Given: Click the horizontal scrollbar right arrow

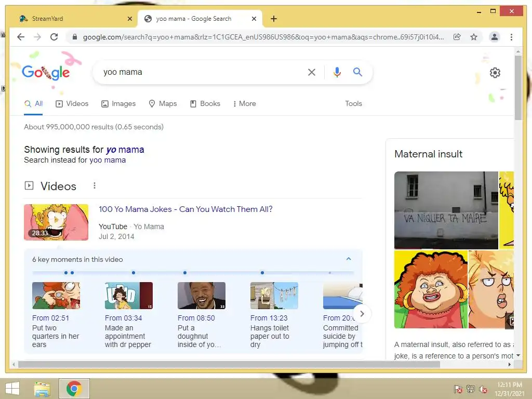Looking at the screenshot, I should click(x=509, y=365).
